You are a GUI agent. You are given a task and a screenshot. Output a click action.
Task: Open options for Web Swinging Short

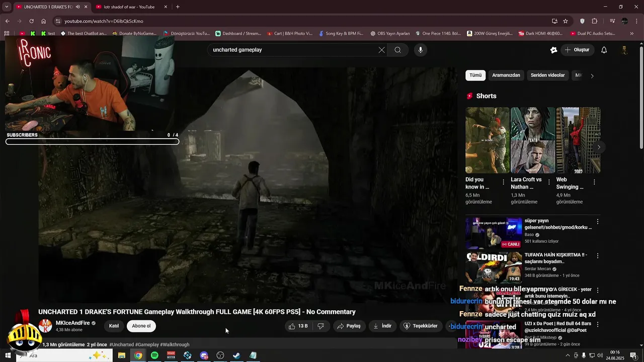point(594,182)
